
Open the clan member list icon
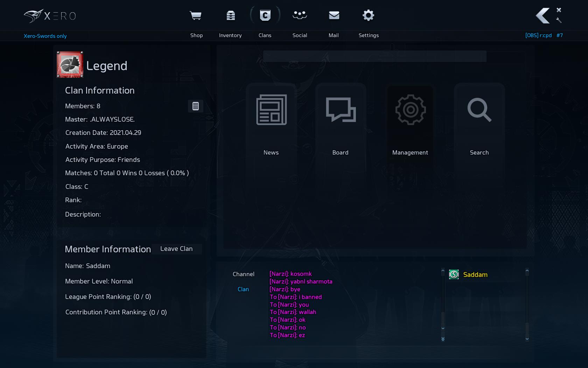click(x=196, y=106)
